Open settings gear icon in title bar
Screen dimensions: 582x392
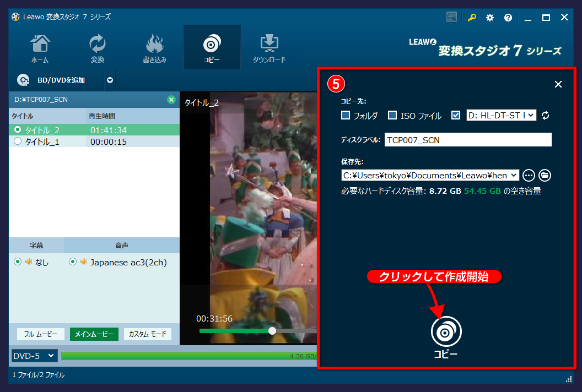tap(490, 18)
